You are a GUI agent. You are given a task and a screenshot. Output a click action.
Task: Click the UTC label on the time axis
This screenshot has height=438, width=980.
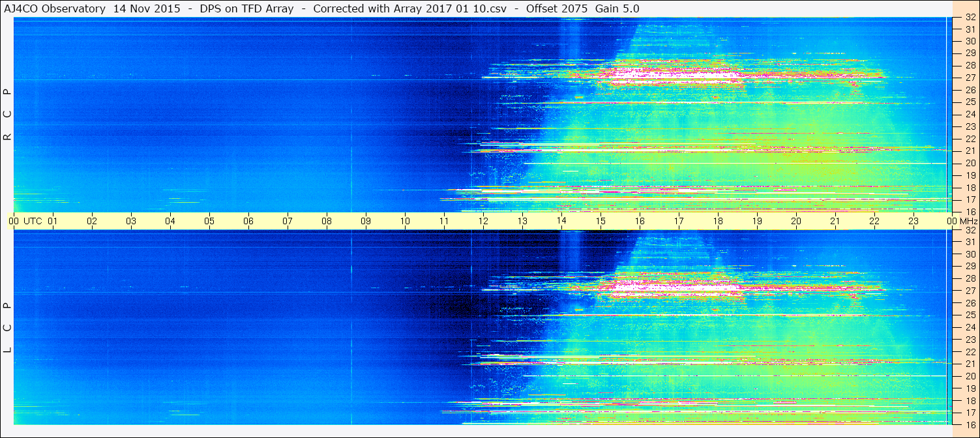33,221
